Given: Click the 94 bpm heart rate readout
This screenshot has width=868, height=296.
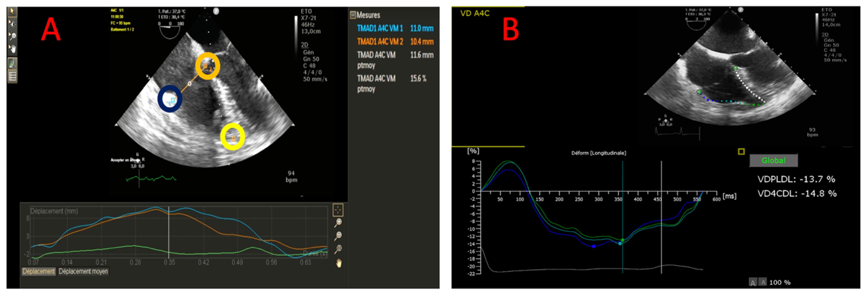Looking at the screenshot, I should point(291,177).
